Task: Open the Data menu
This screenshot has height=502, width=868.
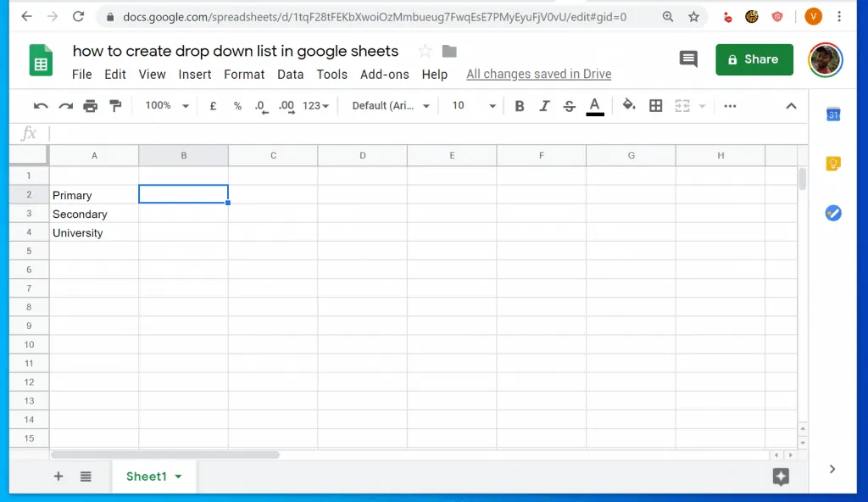Action: coord(290,74)
